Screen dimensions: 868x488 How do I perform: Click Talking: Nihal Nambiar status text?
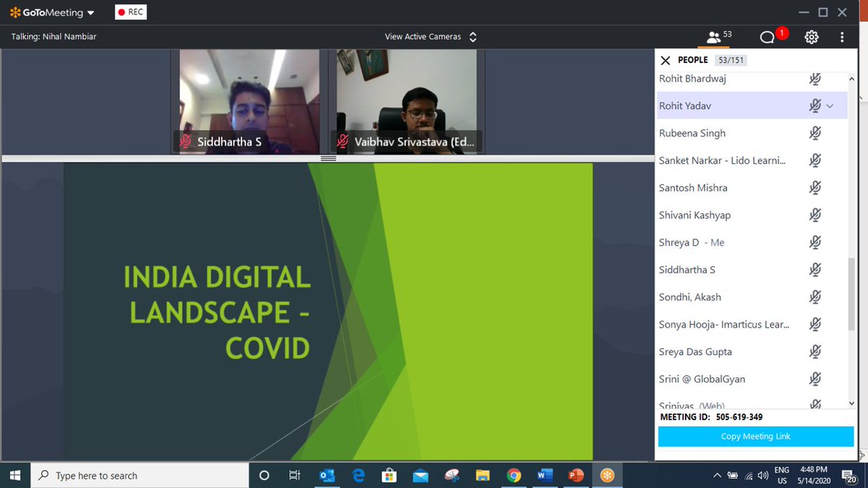(54, 37)
